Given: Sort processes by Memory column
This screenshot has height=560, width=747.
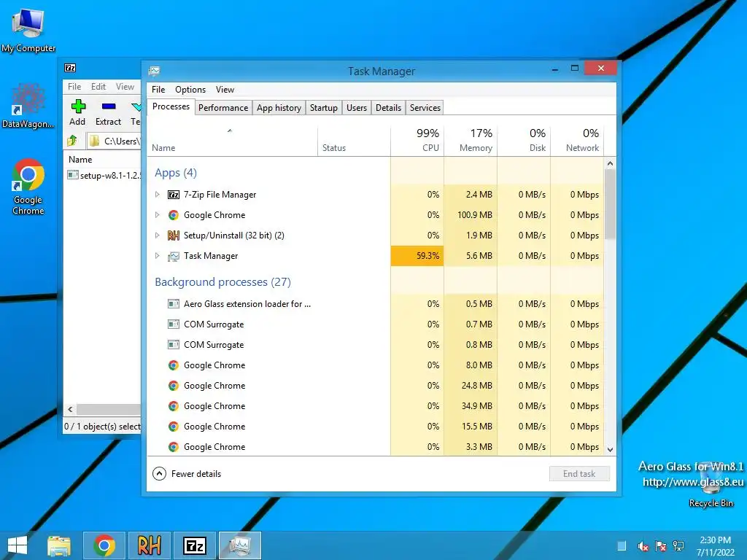Looking at the screenshot, I should tap(471, 140).
